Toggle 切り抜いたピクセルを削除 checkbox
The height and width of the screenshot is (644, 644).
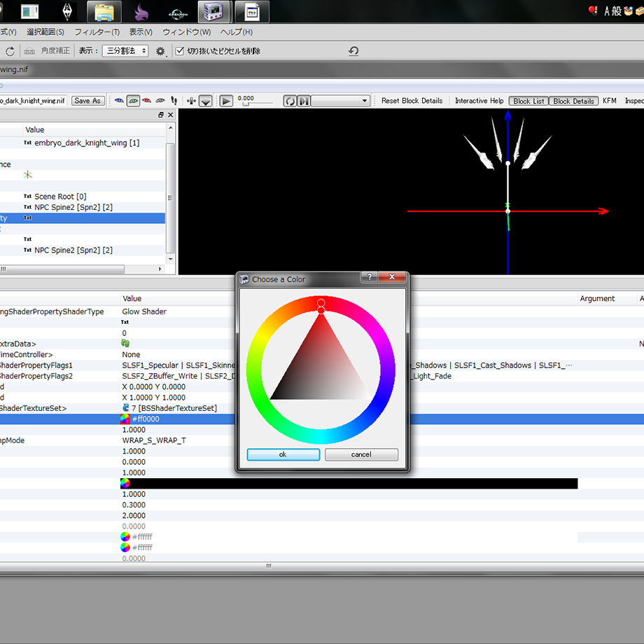[x=179, y=51]
